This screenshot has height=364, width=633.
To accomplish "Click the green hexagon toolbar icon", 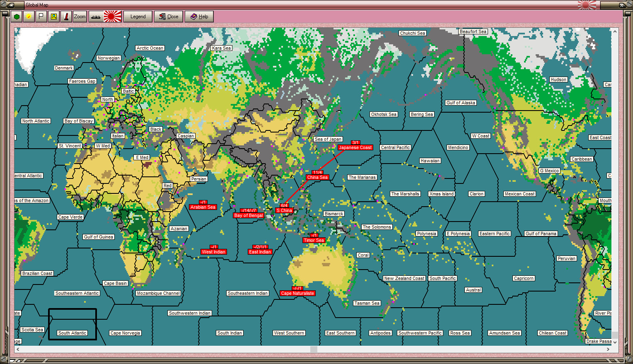I will click(x=17, y=17).
